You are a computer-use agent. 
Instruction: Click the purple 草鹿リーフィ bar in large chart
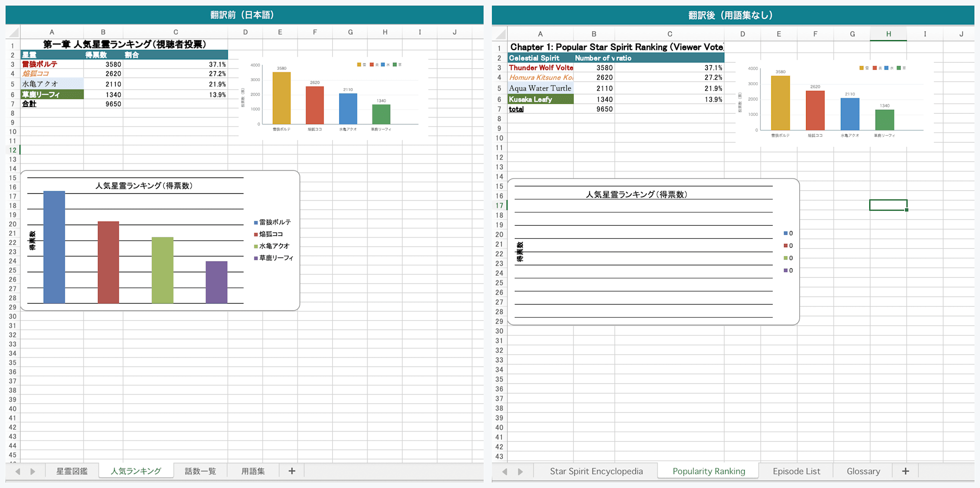tap(216, 283)
